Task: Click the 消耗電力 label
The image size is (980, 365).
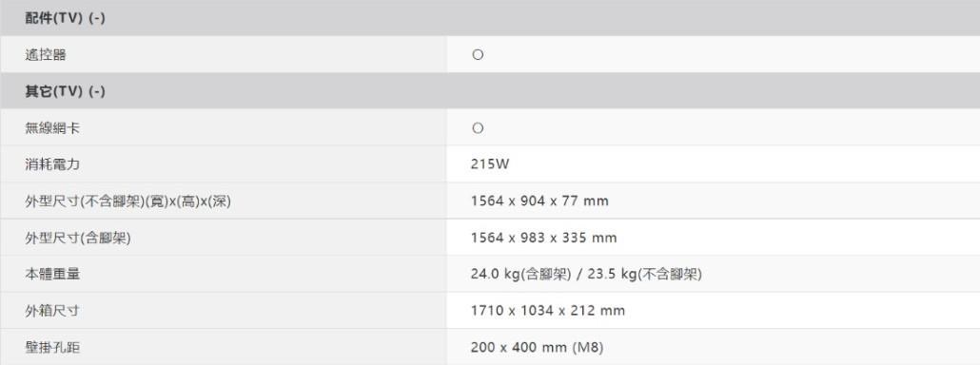Action: click(52, 164)
